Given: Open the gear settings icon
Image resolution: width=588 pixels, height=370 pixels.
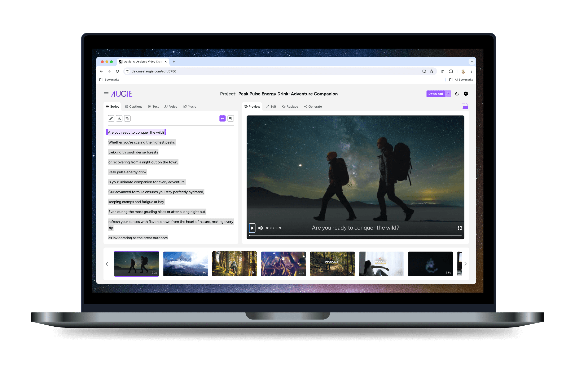Looking at the screenshot, I should pyautogui.click(x=466, y=94).
